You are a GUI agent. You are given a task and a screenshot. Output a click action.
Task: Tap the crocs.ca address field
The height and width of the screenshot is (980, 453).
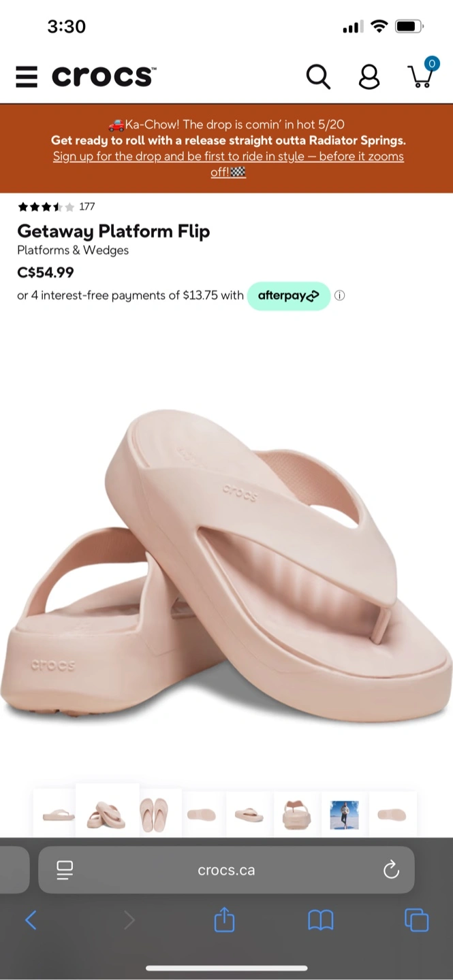coord(226,870)
